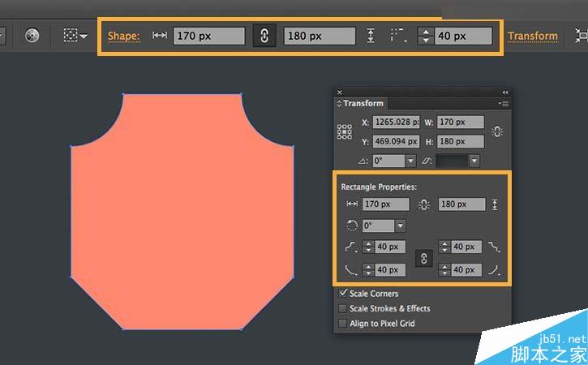Toggle constrain width and height proportions in Transform
The height and width of the screenshot is (365, 588).
497,131
